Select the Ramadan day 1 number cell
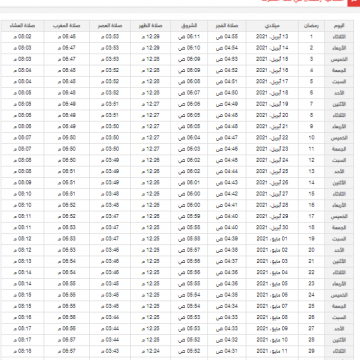The height and width of the screenshot is (360, 360). [x=311, y=37]
